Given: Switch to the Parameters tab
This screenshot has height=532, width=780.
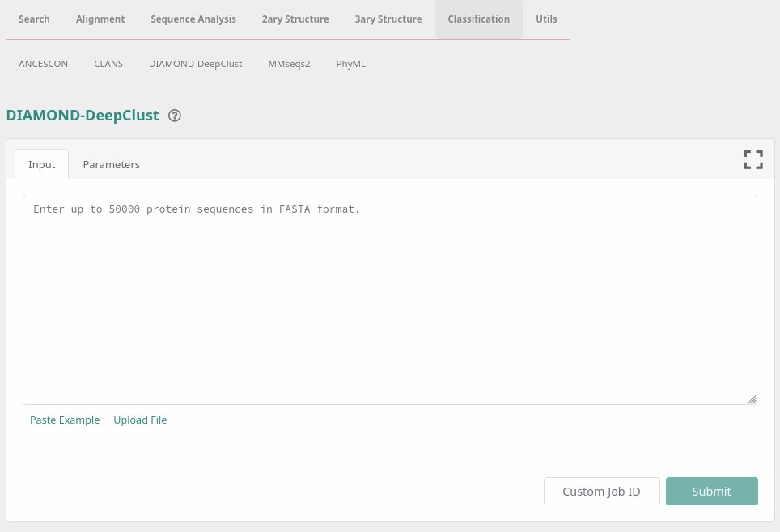Looking at the screenshot, I should pos(112,165).
